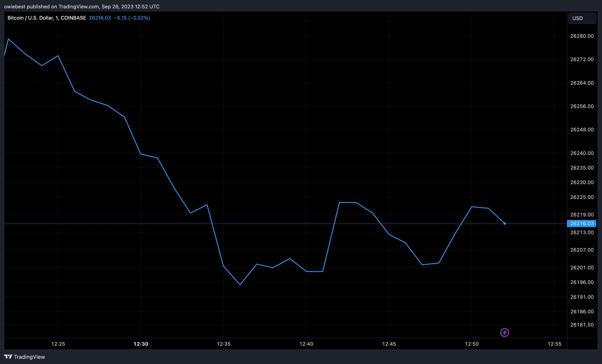Click the bold 12:30 time label
The width and height of the screenshot is (602, 364).
click(141, 344)
